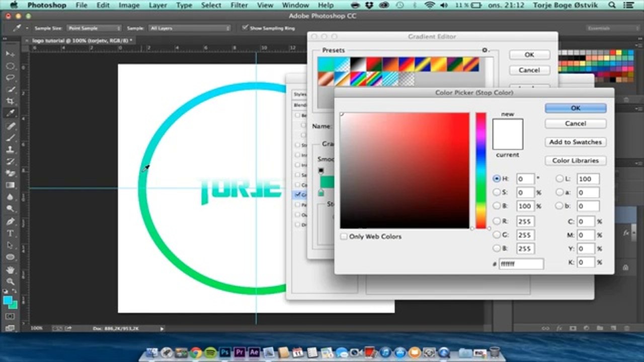Viewport: 644px width, 362px height.
Task: Select the R red radio button
Action: 497,221
